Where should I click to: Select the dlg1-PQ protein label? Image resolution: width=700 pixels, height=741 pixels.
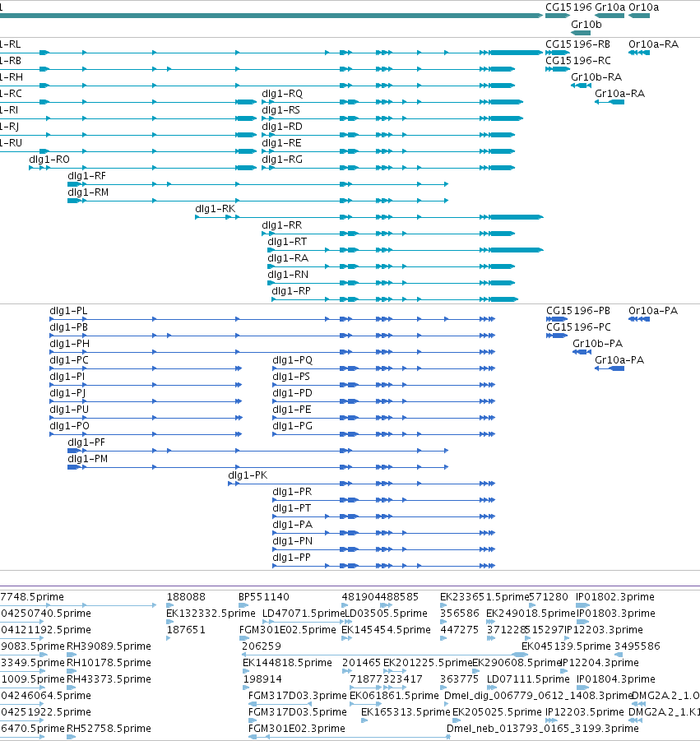[293, 359]
